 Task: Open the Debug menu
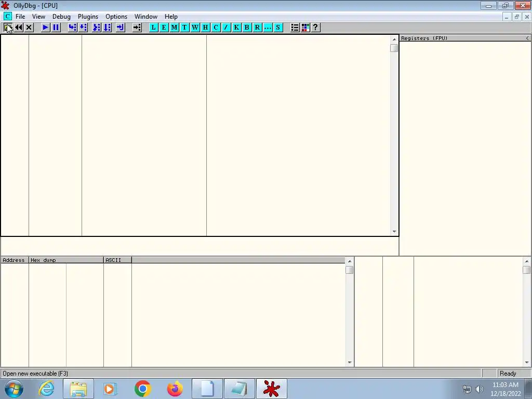tap(61, 16)
